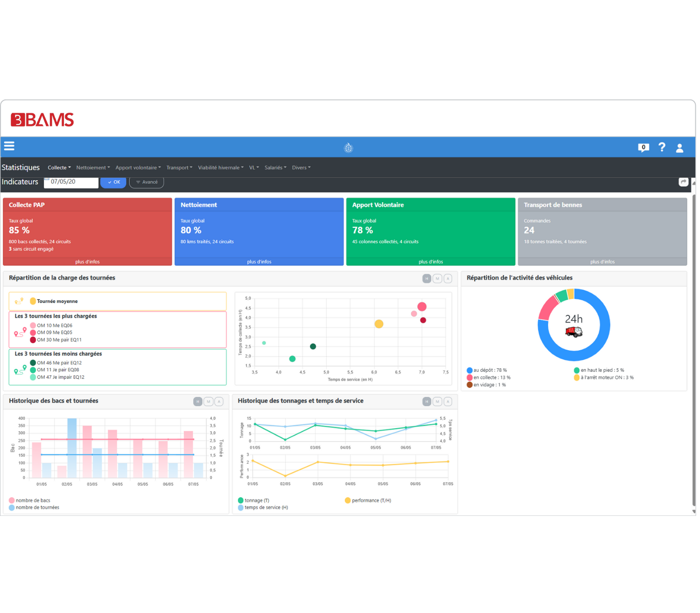Click the globe icon in the blue header
Screen dimensions: 700x613
(348, 148)
